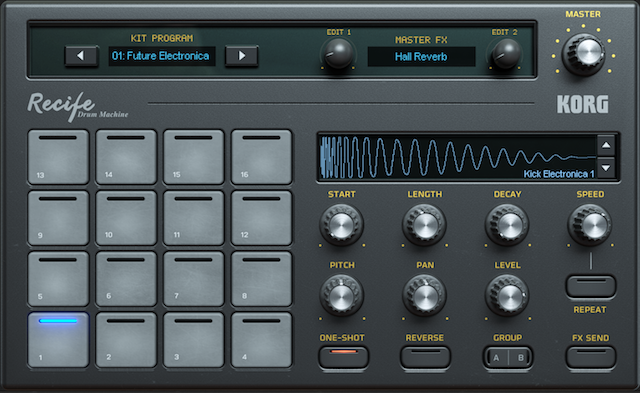Click the Recife Drum Machine logo
This screenshot has width=640, height=393.
click(x=78, y=107)
